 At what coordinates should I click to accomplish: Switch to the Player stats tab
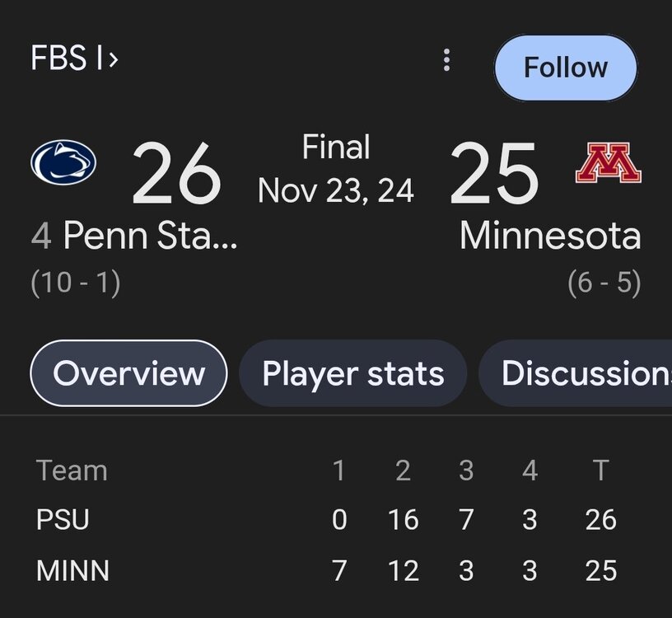(352, 373)
